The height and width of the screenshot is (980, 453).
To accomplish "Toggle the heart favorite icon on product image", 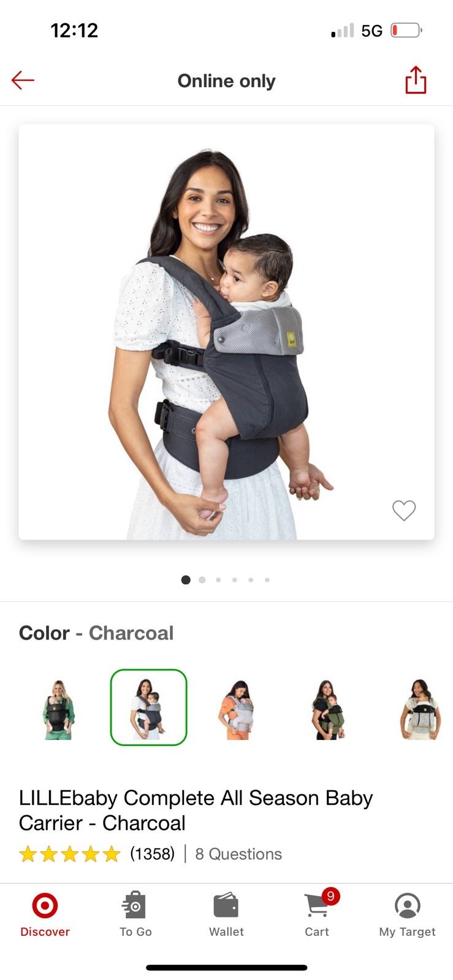I will pyautogui.click(x=404, y=510).
